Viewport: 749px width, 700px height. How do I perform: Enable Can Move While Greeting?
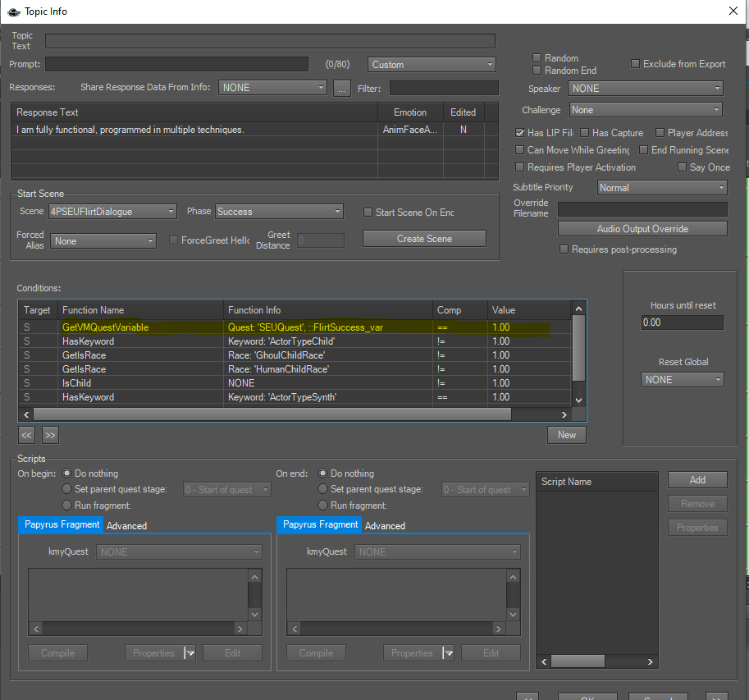[x=520, y=150]
